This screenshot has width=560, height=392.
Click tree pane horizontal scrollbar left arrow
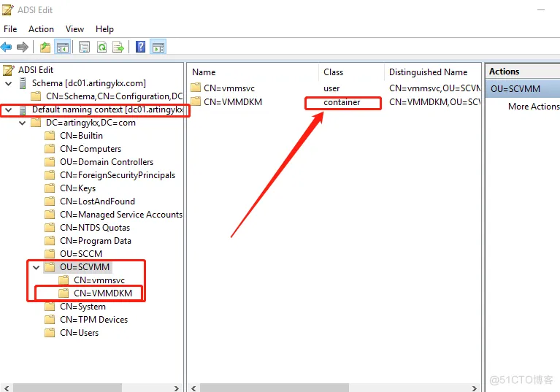click(7, 388)
